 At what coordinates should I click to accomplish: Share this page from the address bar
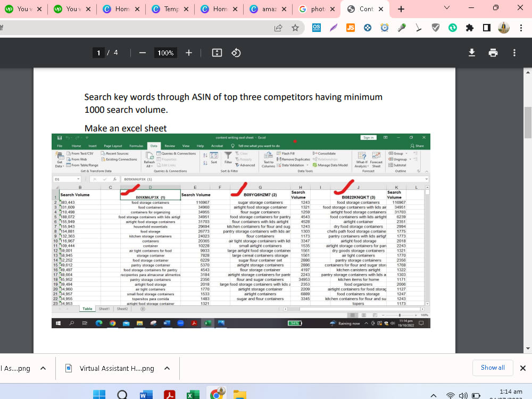tap(278, 28)
